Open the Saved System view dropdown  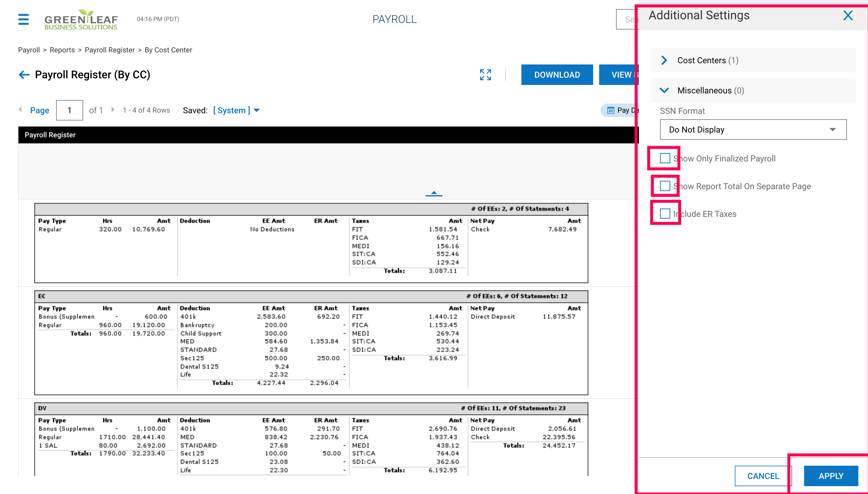(x=236, y=110)
